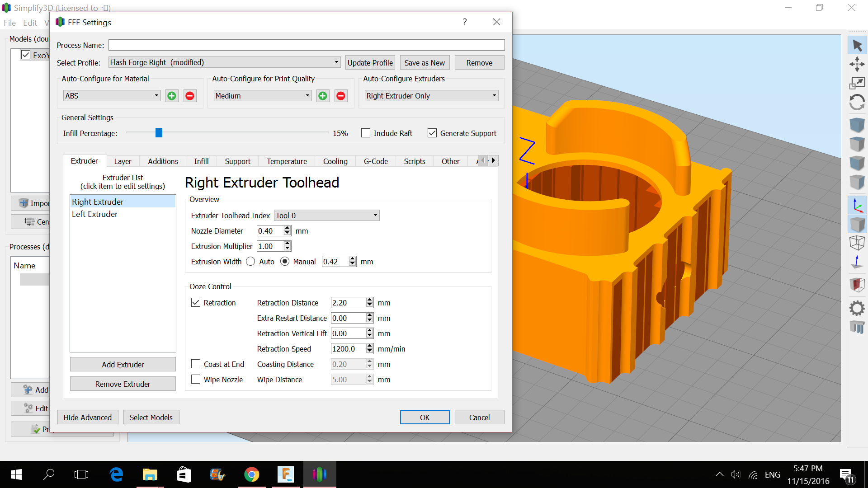Open the support generation tool icon
Viewport: 868px width, 488px height.
click(857, 327)
